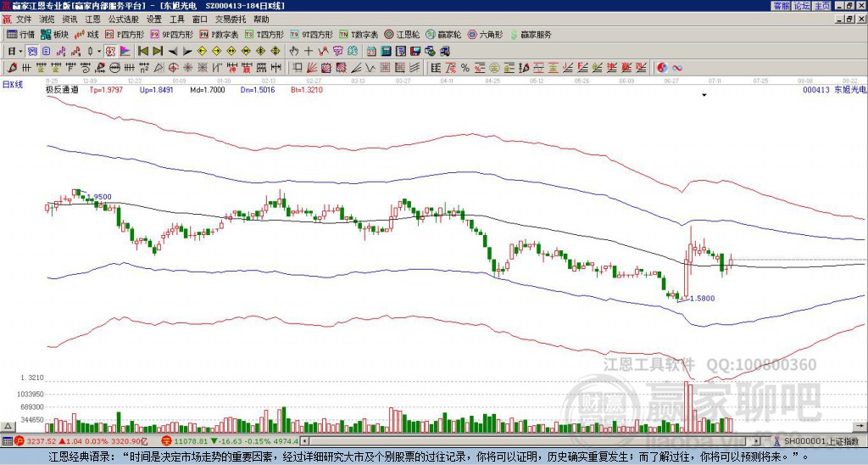Open the T数字表 number table

coord(359,34)
